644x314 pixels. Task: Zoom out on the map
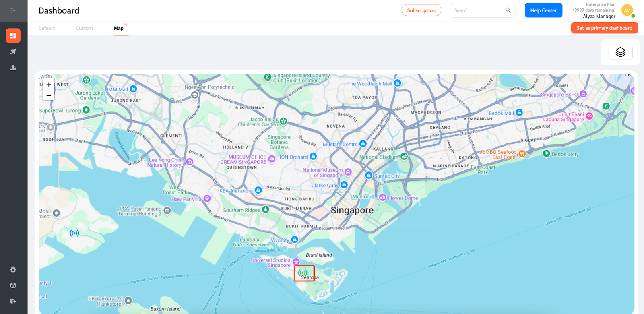(49, 95)
